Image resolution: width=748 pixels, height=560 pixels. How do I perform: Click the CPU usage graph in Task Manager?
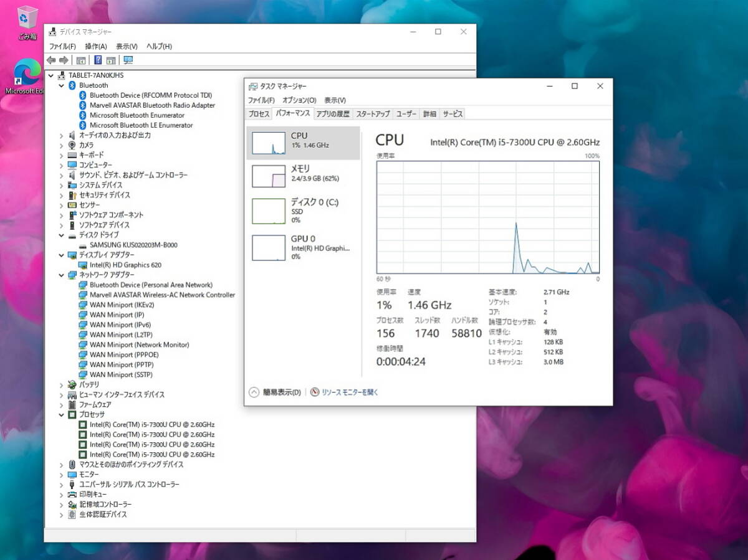(487, 217)
